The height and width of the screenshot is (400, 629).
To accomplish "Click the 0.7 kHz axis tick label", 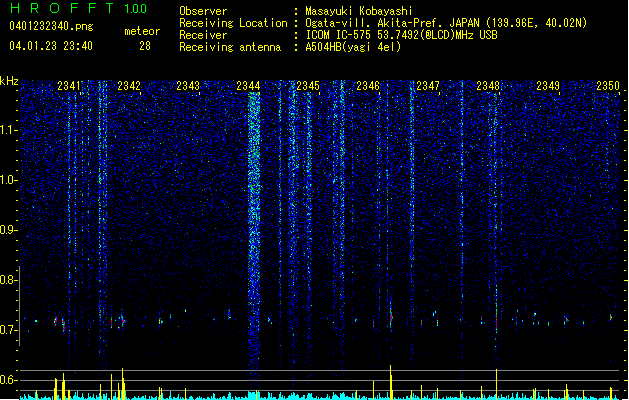I will pos(8,330).
